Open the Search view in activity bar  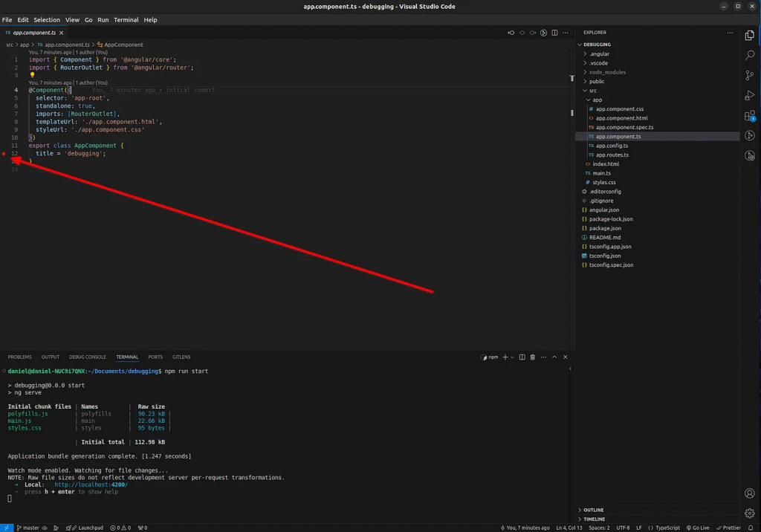pos(750,55)
